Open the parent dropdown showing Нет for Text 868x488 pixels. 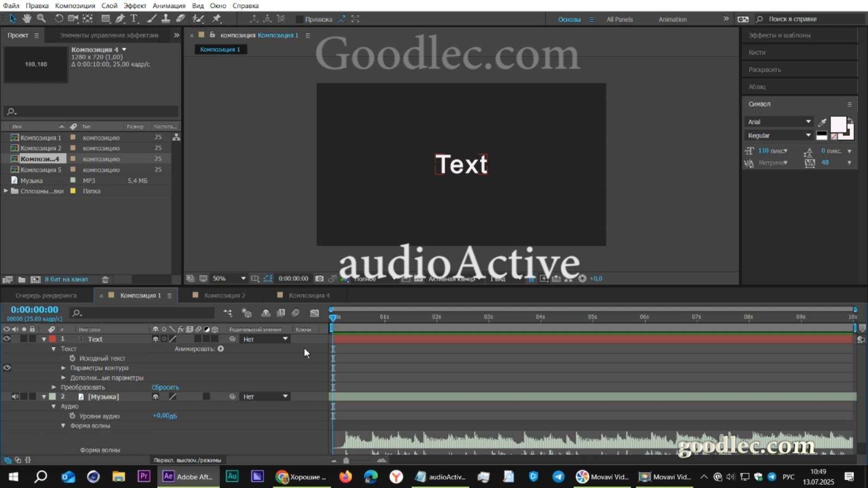tap(265, 338)
